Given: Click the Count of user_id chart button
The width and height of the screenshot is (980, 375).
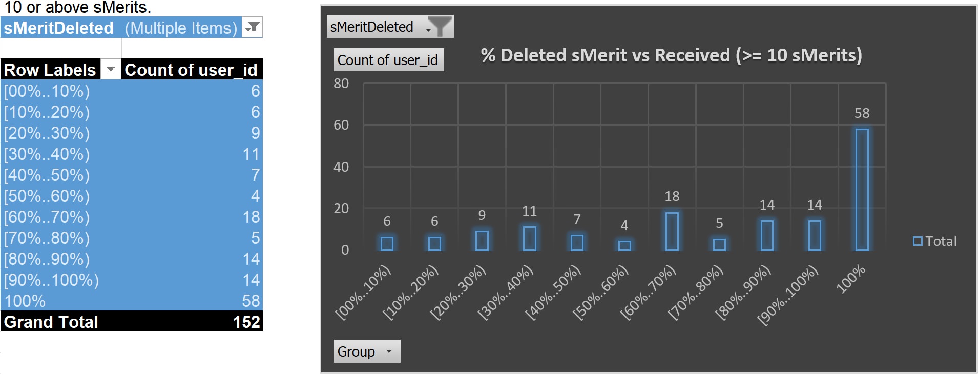Looking at the screenshot, I should pyautogui.click(x=388, y=60).
